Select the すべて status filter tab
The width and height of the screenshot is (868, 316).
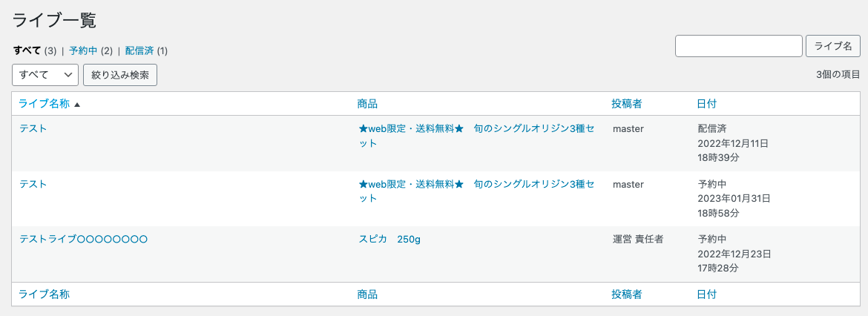pos(27,51)
